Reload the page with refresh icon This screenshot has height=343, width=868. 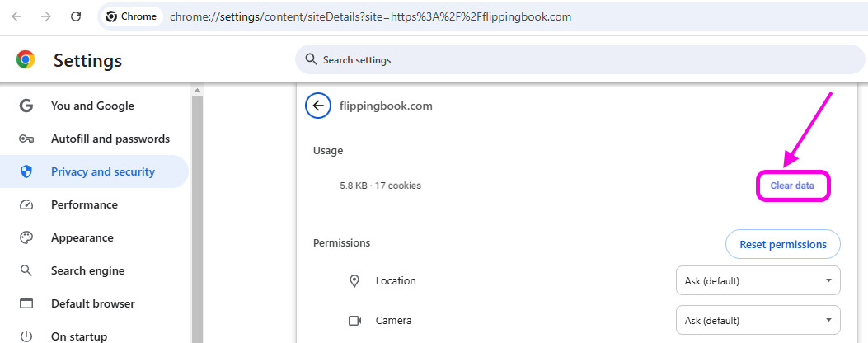click(76, 16)
